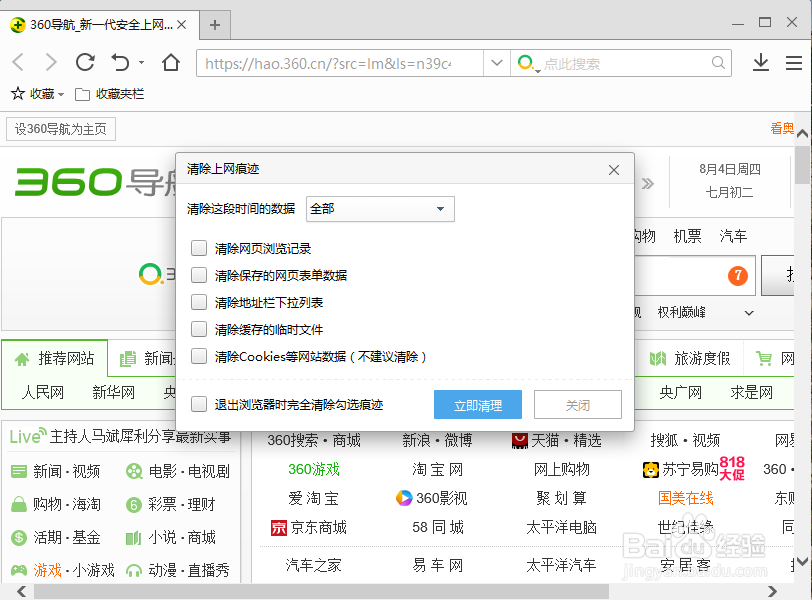Enable 退出浏览器时完全清除勾选痕迹 checkbox
The image size is (812, 600).
(199, 404)
